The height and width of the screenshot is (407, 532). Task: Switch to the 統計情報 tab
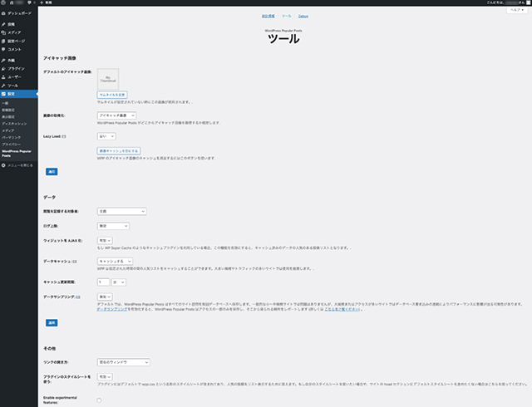(x=268, y=16)
